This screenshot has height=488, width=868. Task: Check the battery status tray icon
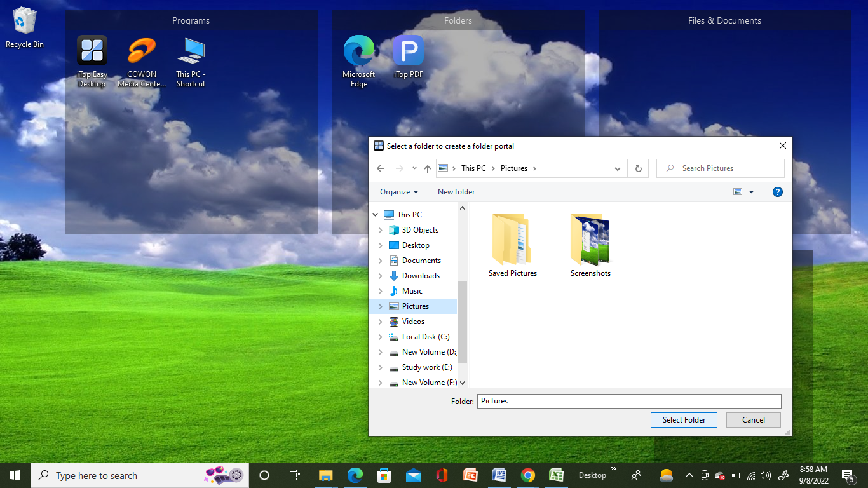[x=736, y=475]
